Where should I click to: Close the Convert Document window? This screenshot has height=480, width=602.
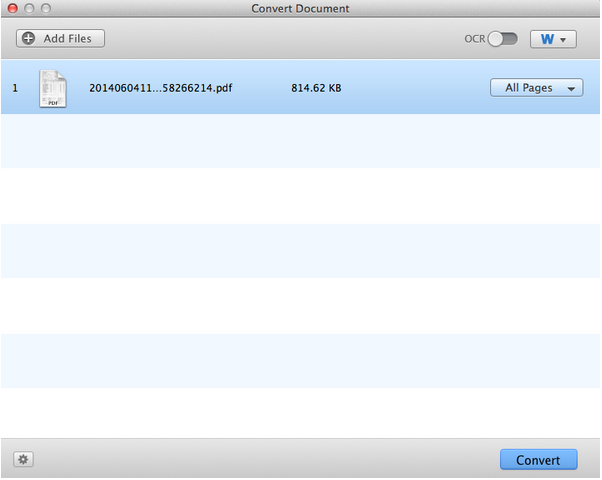[x=11, y=8]
